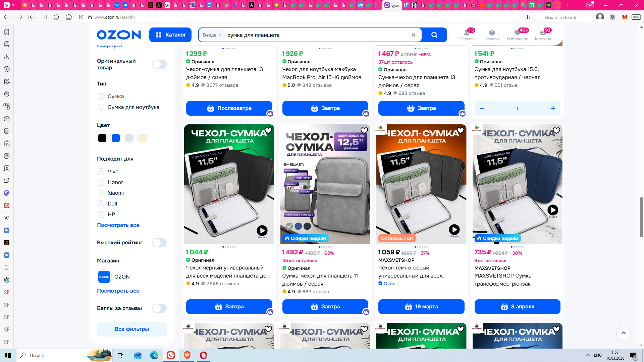
Task: Check Сумка для ноутбука type checkbox
Action: [101, 107]
